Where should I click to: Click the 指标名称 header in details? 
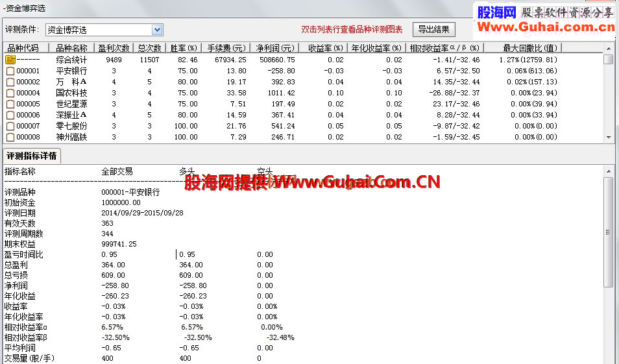tap(19, 172)
